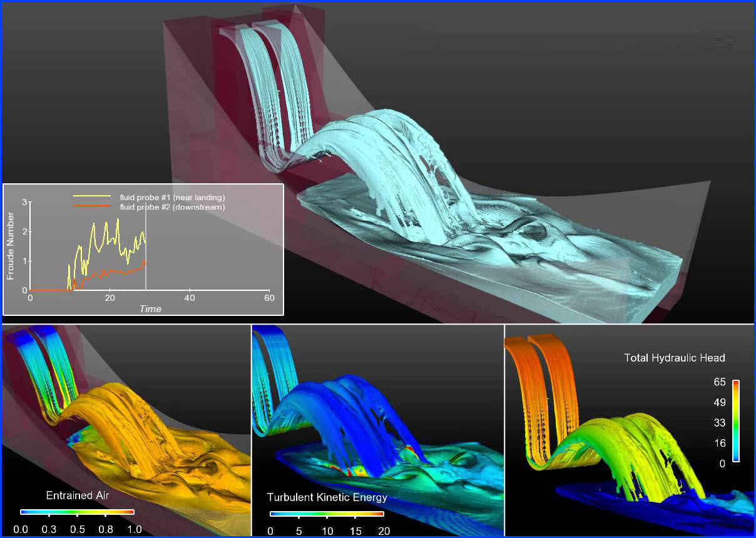Image resolution: width=756 pixels, height=538 pixels.
Task: Click the '33' value on Hydraulic Head scale
Action: click(x=720, y=423)
